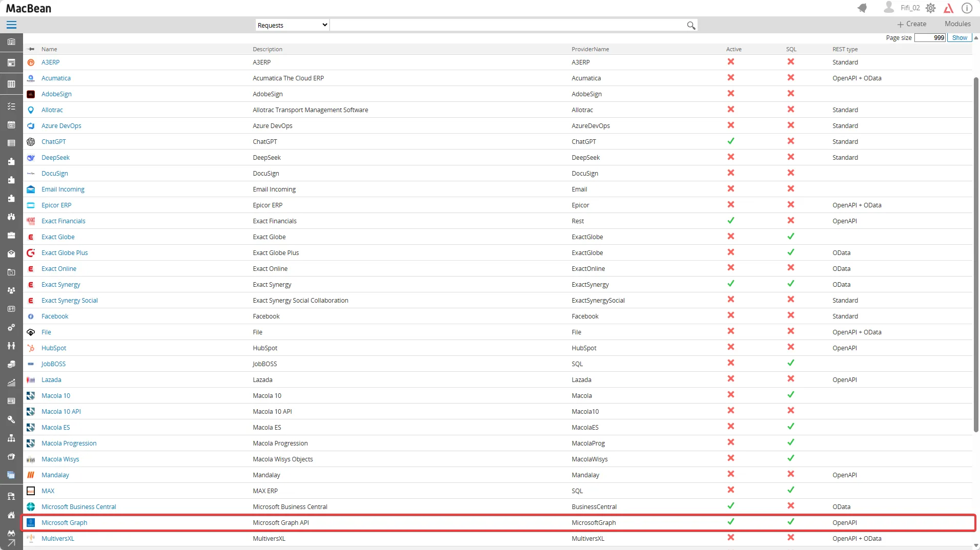This screenshot has width=980, height=550.
Task: Toggle the SQL checkmark for Exact Globe
Action: tap(791, 237)
